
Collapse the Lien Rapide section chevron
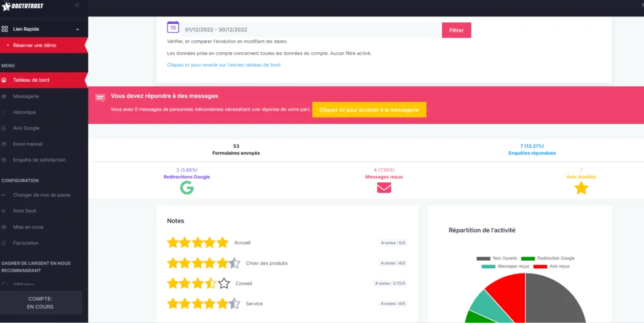pyautogui.click(x=77, y=29)
